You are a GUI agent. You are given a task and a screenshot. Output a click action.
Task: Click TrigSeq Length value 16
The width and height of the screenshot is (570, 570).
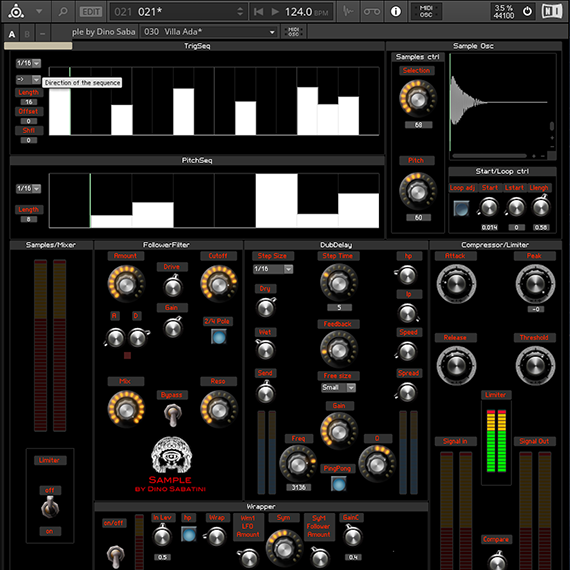[x=29, y=102]
